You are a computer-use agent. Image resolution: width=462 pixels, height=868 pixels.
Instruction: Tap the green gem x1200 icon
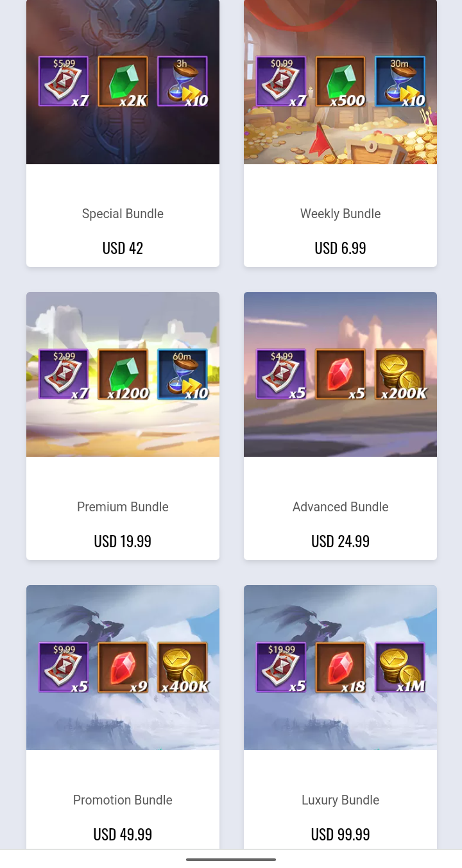pyautogui.click(x=123, y=374)
